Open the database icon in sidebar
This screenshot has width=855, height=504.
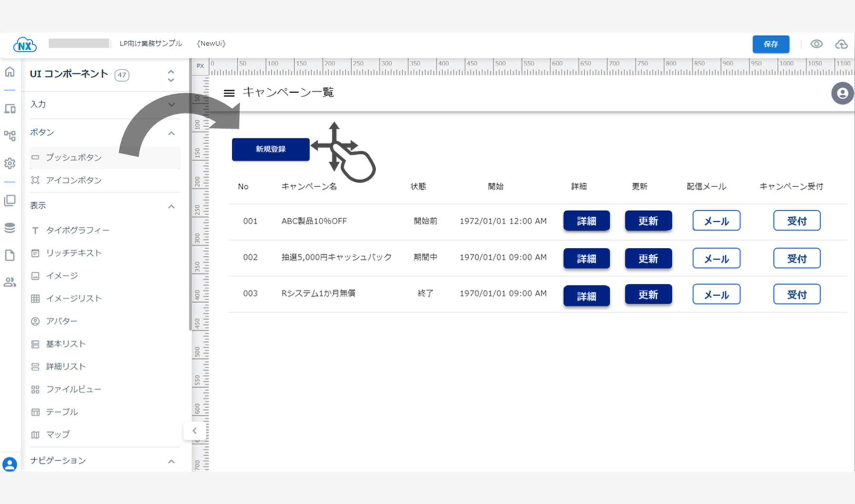tap(10, 228)
